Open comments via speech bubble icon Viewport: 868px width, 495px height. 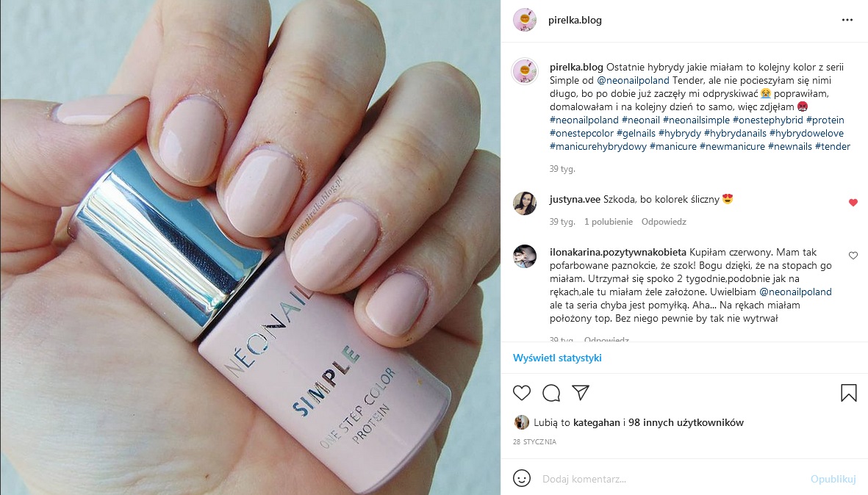550,393
